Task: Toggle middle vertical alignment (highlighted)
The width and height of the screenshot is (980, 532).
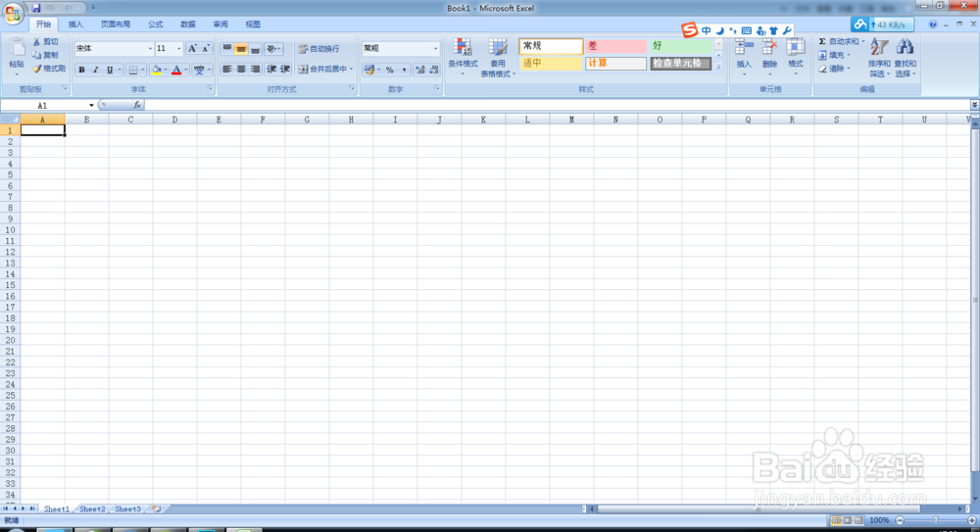Action: (x=241, y=48)
